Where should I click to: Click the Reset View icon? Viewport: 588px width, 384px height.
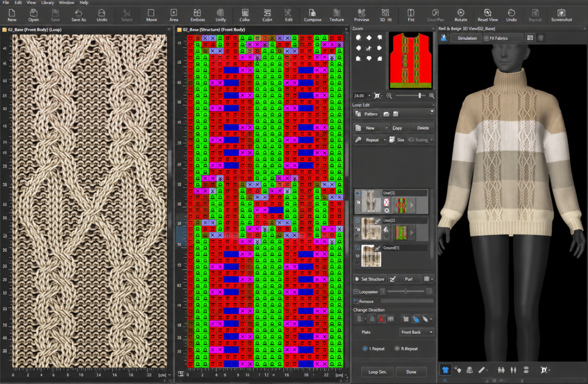pos(488,16)
